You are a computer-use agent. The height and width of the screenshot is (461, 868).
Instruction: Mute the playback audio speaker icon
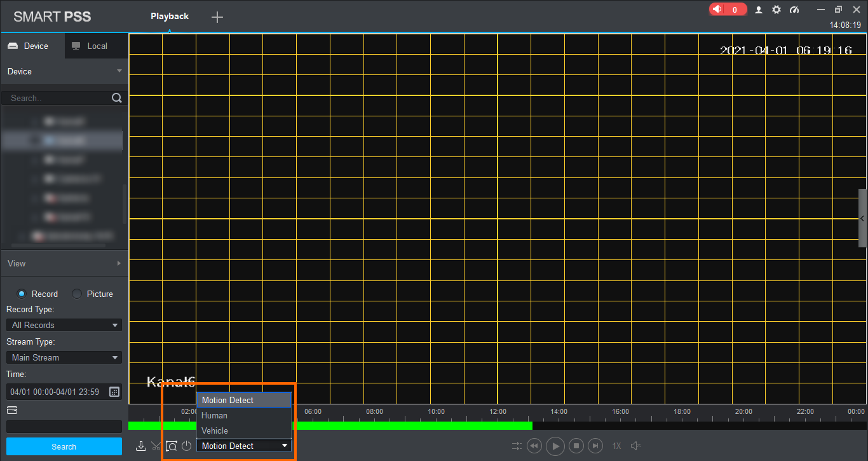[635, 446]
